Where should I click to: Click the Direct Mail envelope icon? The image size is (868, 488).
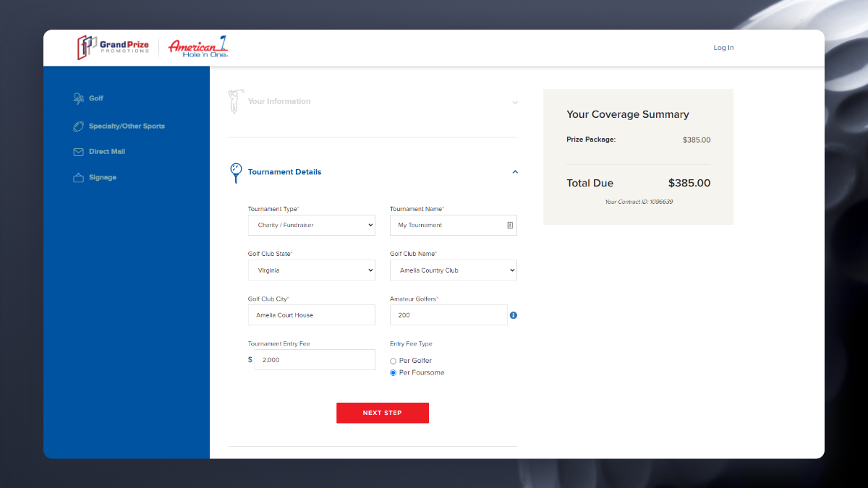78,152
